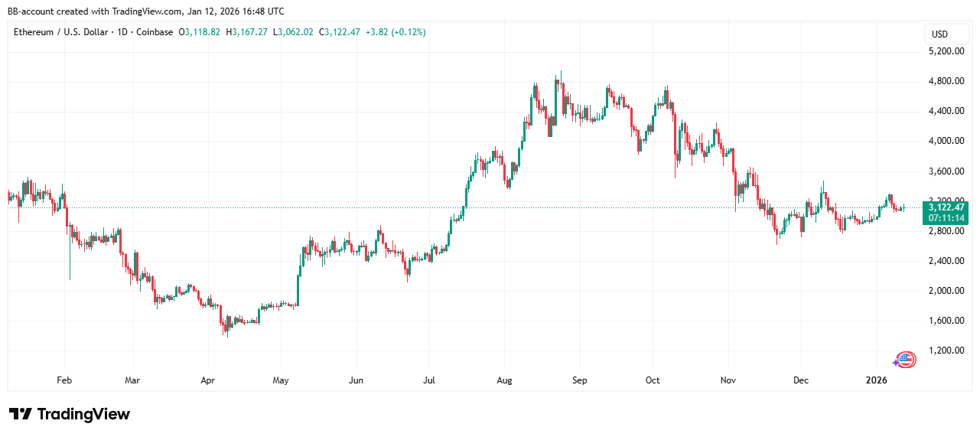This screenshot has height=437, width=980.
Task: Click the TradingView logo icon
Action: coord(20,414)
